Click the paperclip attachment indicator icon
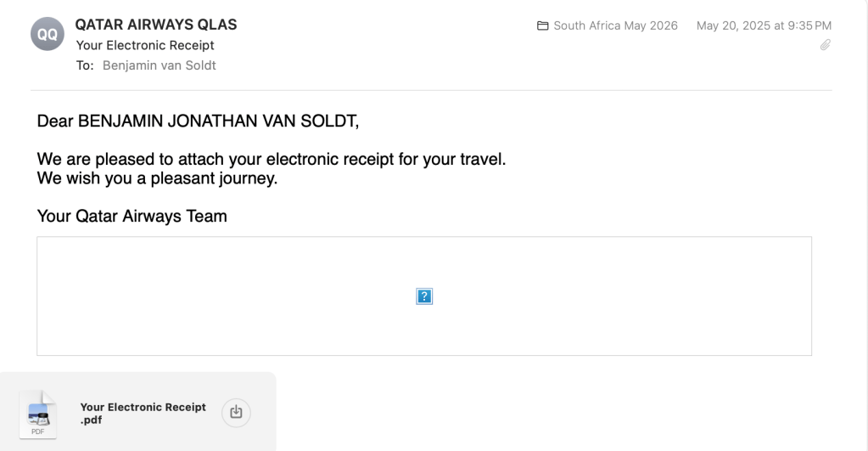This screenshot has height=451, width=868. click(x=825, y=45)
